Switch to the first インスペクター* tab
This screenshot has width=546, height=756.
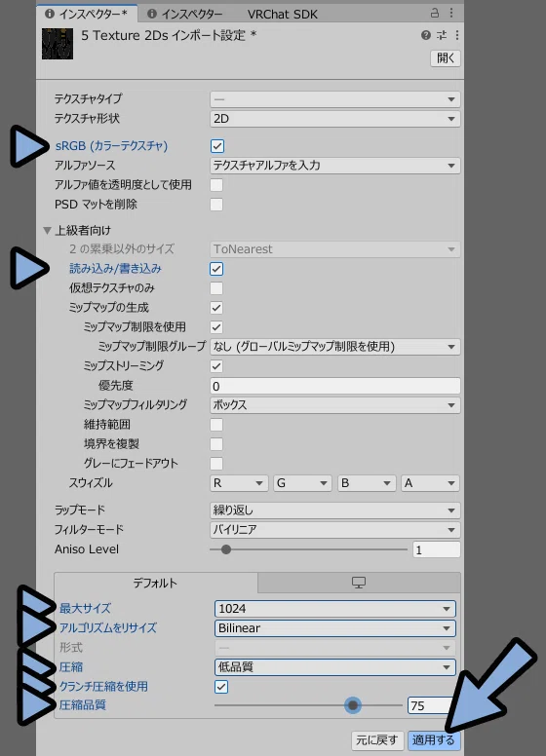coord(87,14)
